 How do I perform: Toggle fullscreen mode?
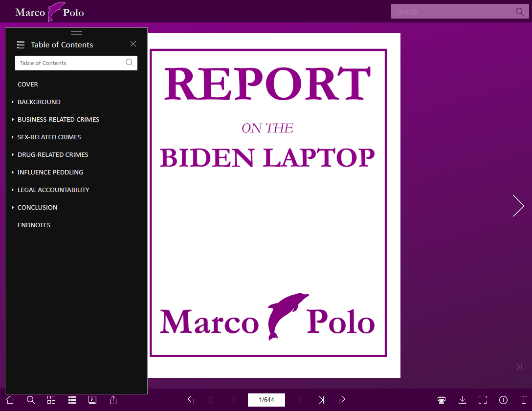coord(483,400)
